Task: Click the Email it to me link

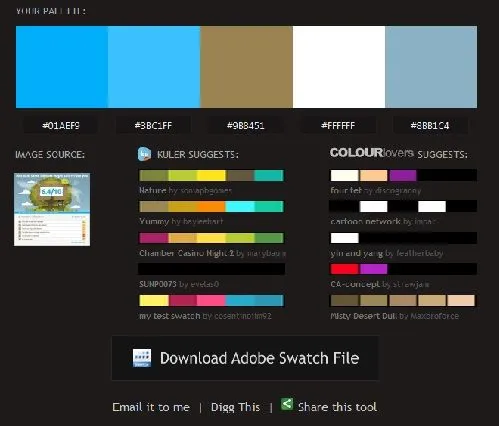Action: pos(151,407)
